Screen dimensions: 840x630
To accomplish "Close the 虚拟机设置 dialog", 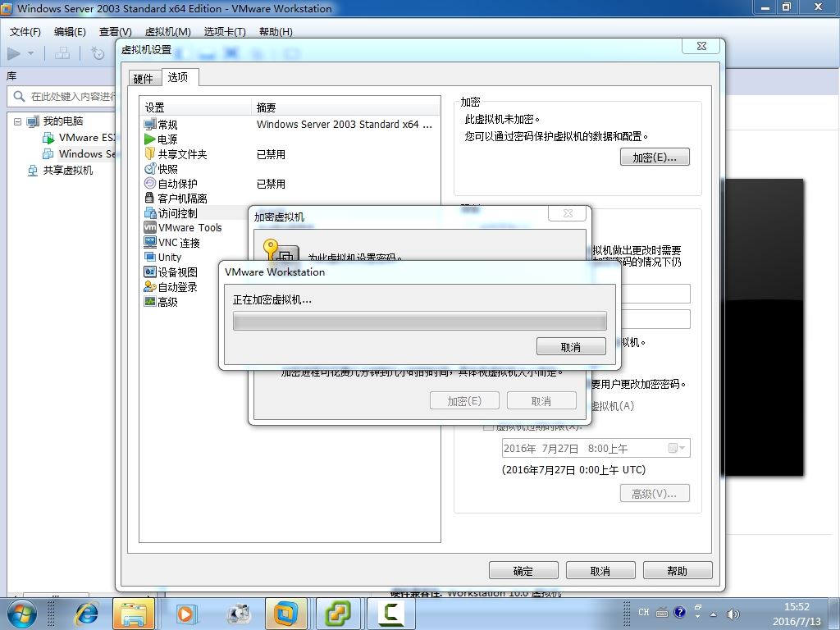I will [x=701, y=46].
